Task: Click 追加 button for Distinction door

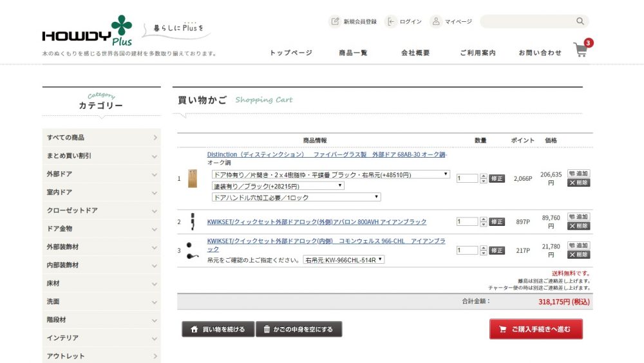Action: pyautogui.click(x=579, y=173)
